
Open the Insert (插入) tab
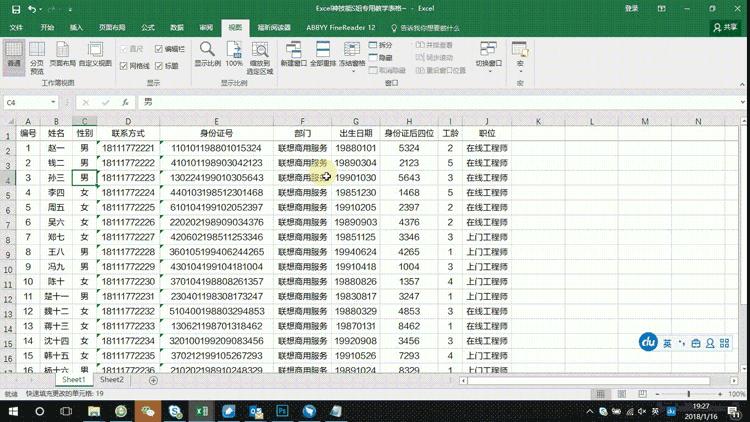(x=76, y=28)
